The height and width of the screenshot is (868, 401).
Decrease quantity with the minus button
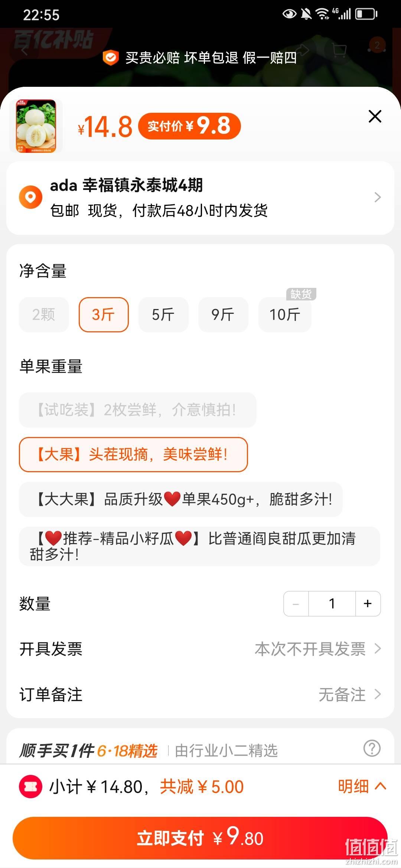(296, 604)
